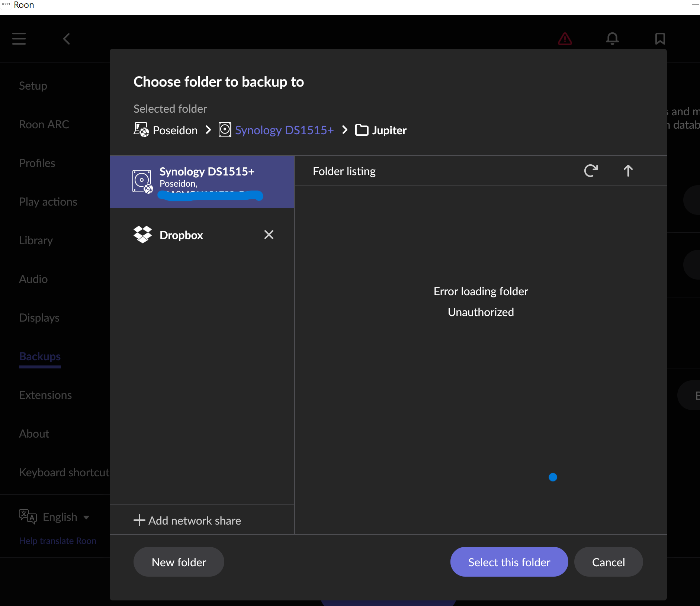Click the Selected folder label
This screenshot has width=700, height=606.
170,109
